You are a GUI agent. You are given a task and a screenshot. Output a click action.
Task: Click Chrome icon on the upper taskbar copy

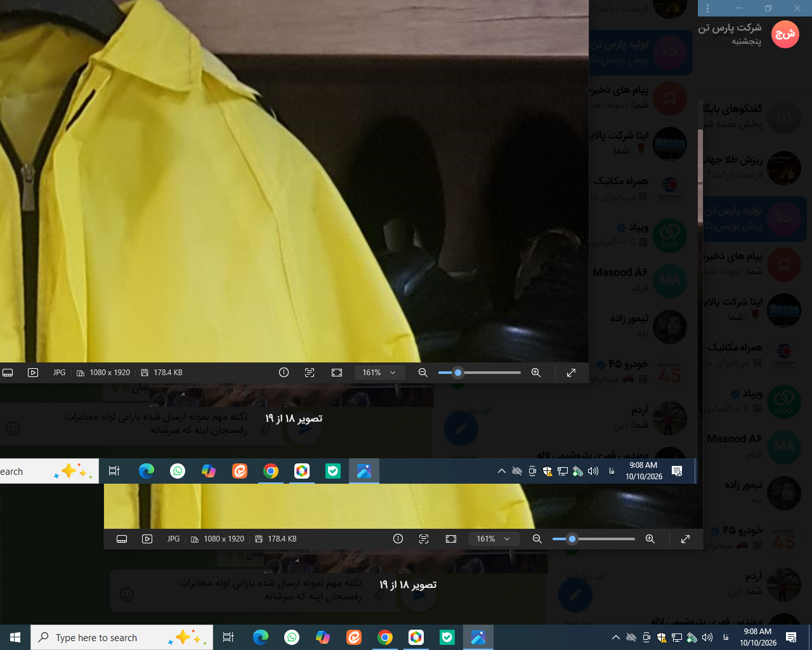271,471
